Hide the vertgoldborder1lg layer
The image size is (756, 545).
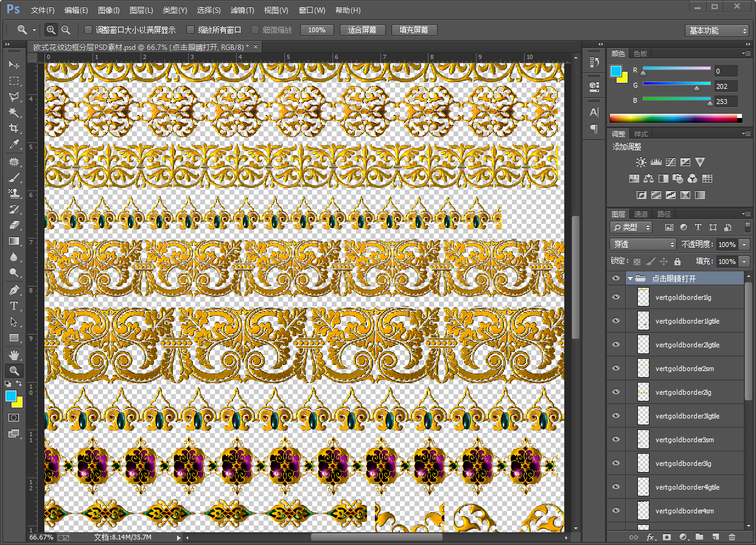click(x=616, y=297)
